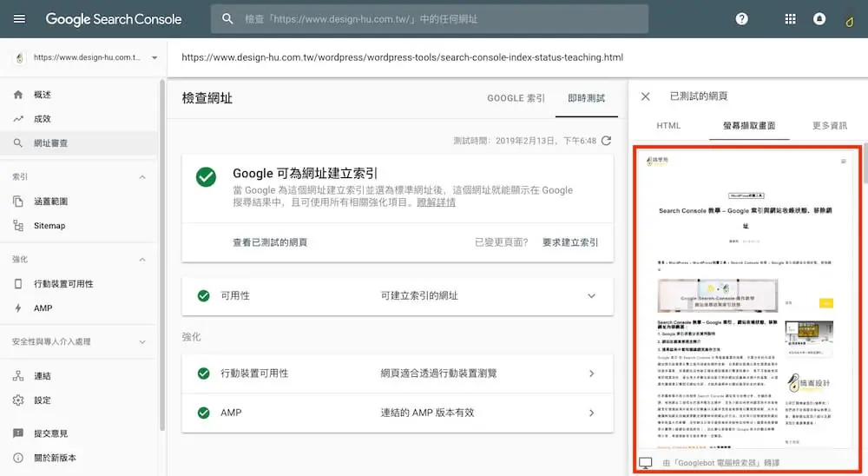
Task: Click the 設定 gear icon
Action: 18,400
